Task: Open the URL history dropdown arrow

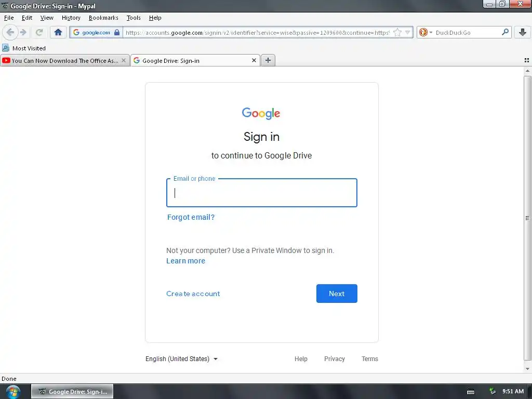Action: (x=407, y=32)
